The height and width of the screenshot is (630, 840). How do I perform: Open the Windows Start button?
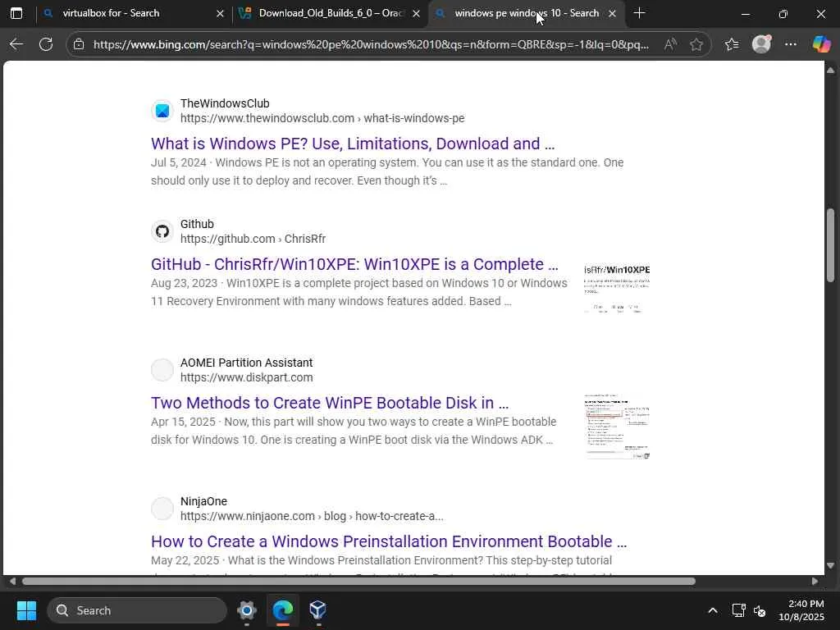click(x=26, y=610)
